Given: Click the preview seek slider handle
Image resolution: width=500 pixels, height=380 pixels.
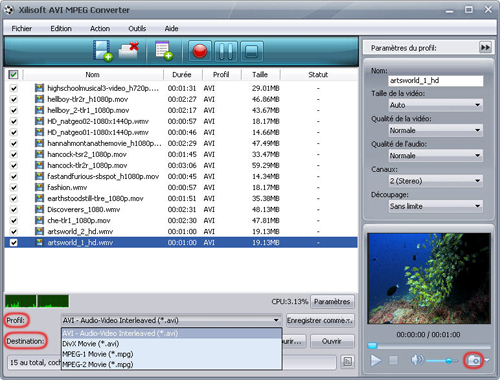Looking at the screenshot, I should click(x=372, y=345).
